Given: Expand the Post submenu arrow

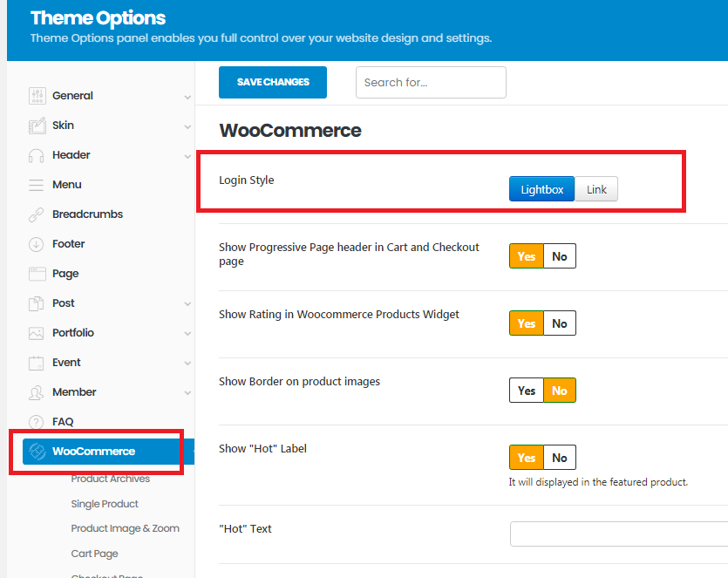Looking at the screenshot, I should (187, 304).
